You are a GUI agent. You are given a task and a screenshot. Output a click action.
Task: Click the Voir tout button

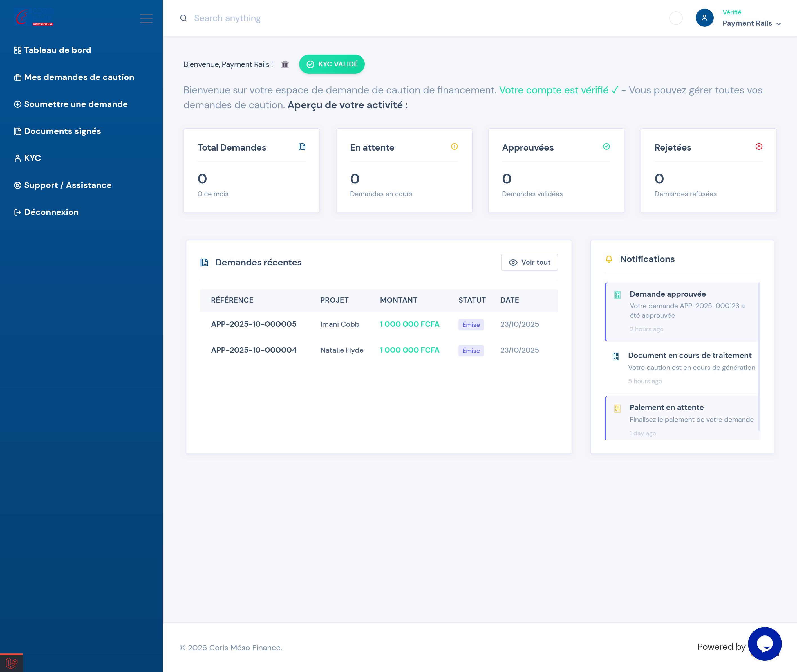[x=529, y=263]
